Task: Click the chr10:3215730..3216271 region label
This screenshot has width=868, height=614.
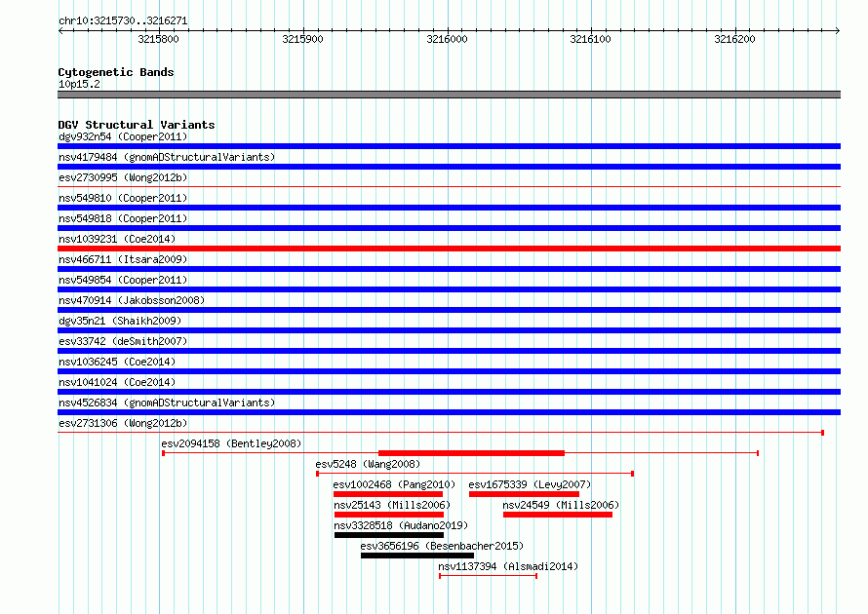Action: point(123,20)
